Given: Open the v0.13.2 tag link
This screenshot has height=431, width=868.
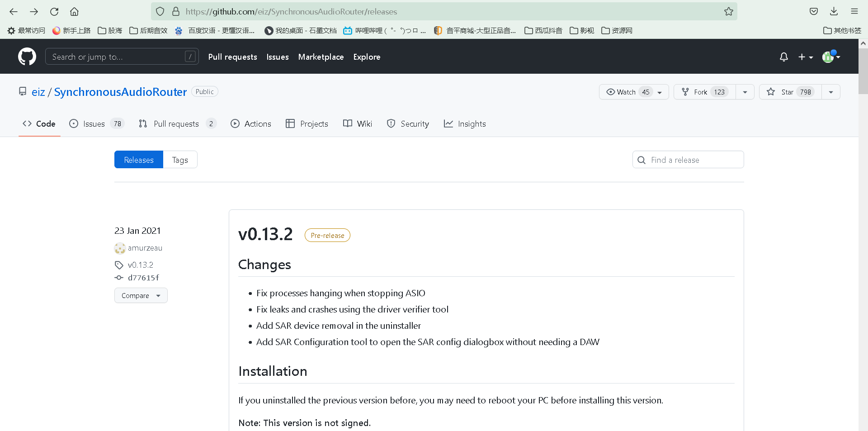Looking at the screenshot, I should [x=141, y=265].
